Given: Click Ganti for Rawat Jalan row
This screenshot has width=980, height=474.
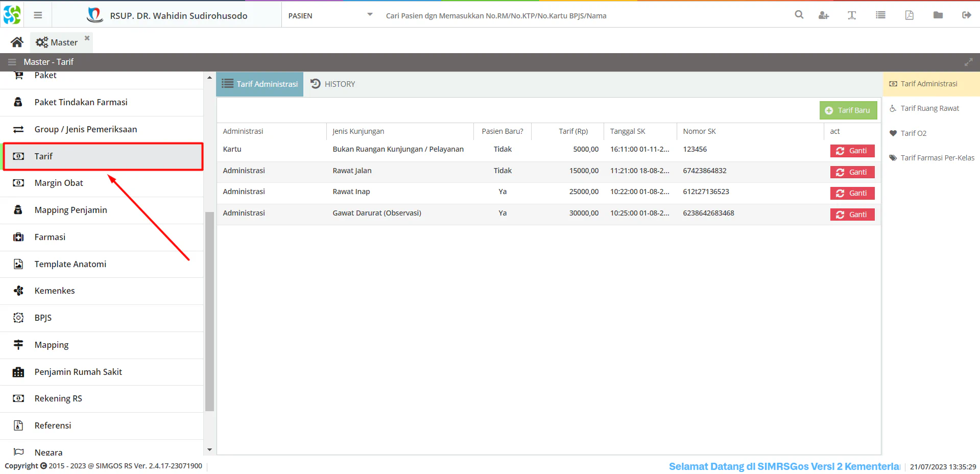Looking at the screenshot, I should coord(852,172).
